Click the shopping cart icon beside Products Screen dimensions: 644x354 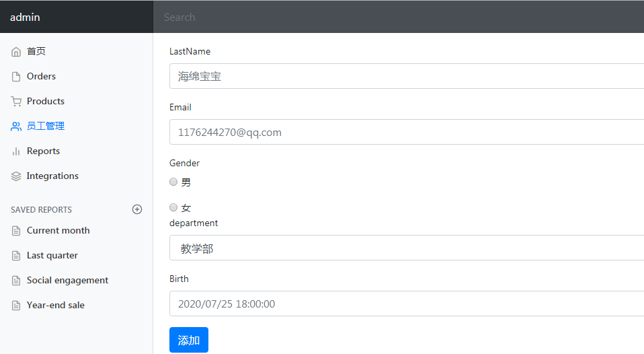(x=16, y=102)
